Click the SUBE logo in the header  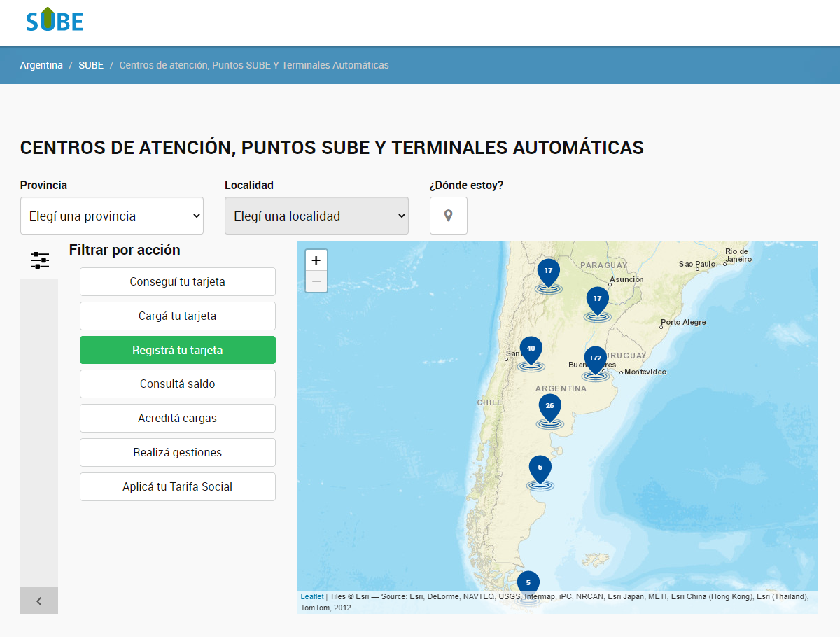point(54,20)
